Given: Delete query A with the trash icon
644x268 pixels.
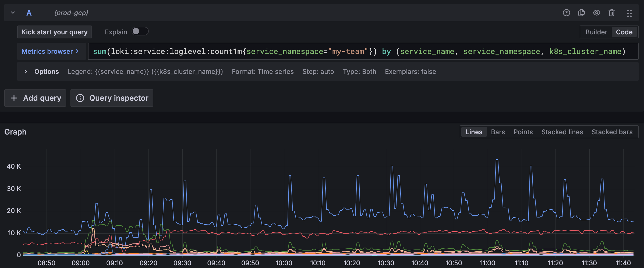Looking at the screenshot, I should tap(612, 13).
